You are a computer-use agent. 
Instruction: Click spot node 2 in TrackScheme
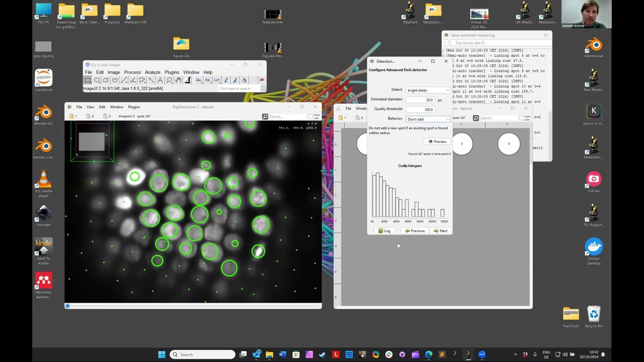(x=461, y=144)
